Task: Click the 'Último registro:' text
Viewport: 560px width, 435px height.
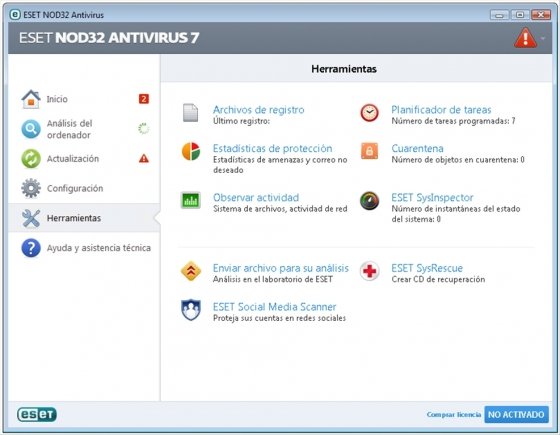Action: (241, 121)
